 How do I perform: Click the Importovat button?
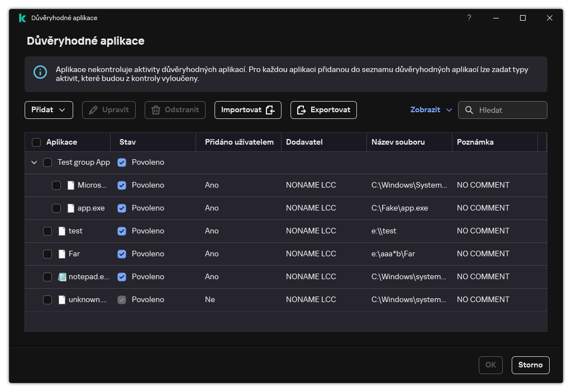pyautogui.click(x=247, y=110)
